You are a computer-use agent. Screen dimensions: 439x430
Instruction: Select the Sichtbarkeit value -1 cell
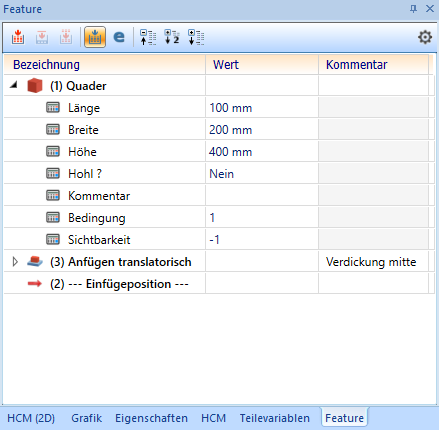(262, 240)
